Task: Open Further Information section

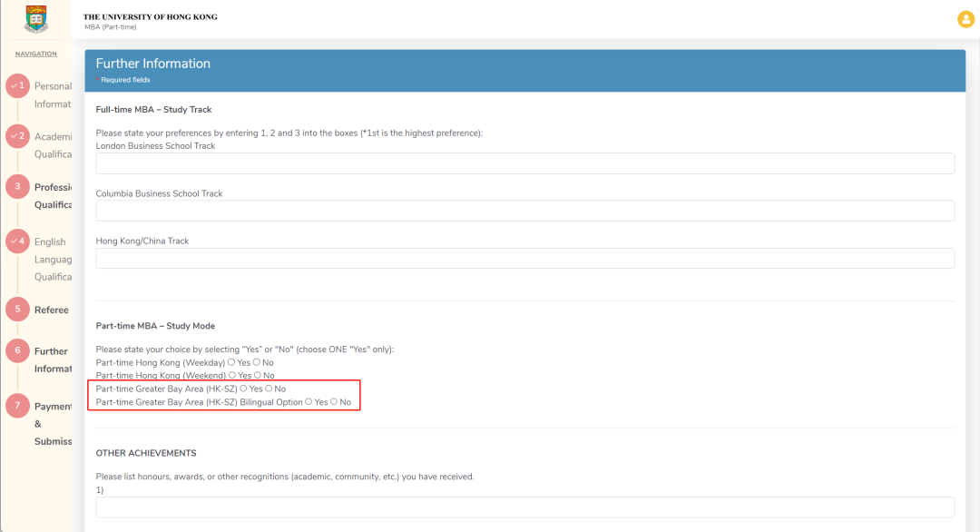Action: [54, 360]
